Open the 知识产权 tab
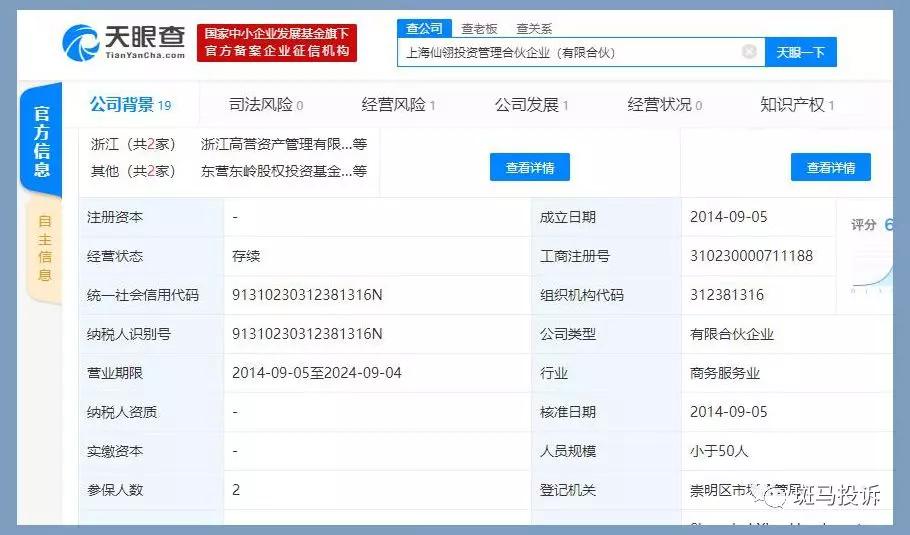This screenshot has width=910, height=535. point(797,105)
